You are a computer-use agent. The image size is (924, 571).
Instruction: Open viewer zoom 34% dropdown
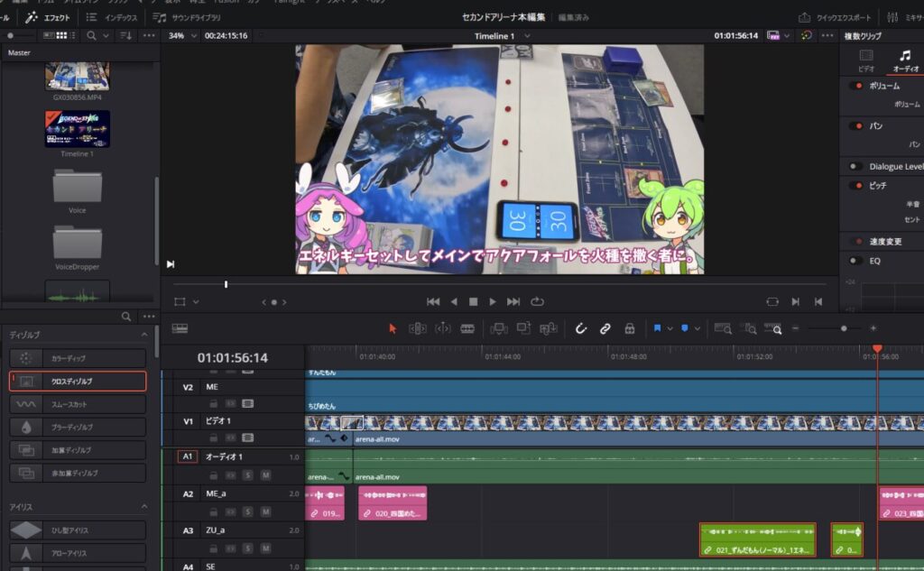195,35
